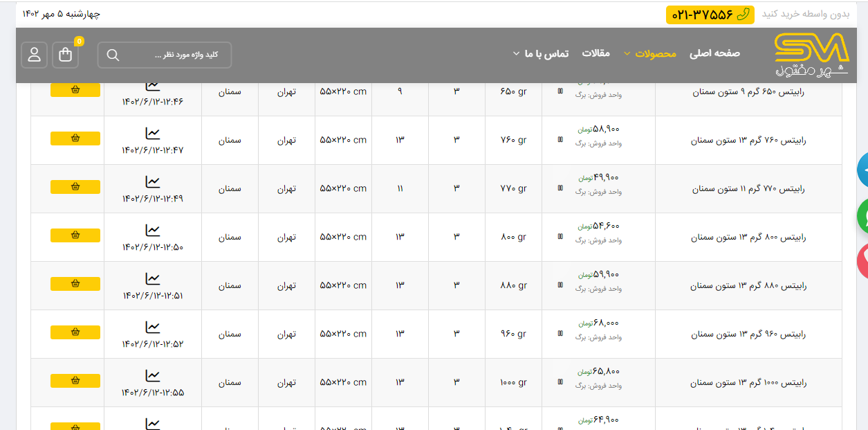Viewport: 868px width, 430px height.
Task: Open product link رابیتس 800 گرم 13 ستون
Action: point(748,238)
